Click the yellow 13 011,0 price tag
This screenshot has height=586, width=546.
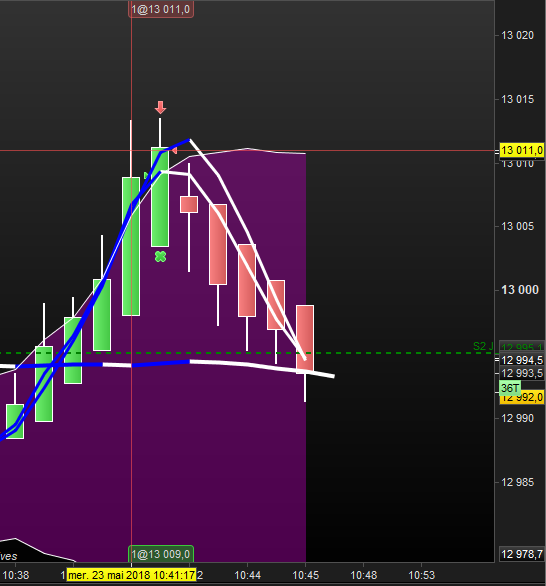click(522, 150)
